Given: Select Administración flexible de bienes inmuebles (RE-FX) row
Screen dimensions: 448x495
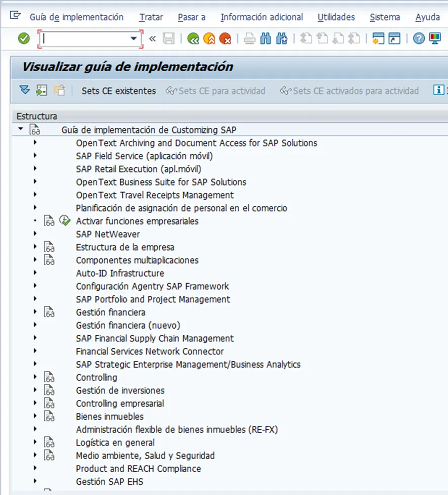Looking at the screenshot, I should (x=177, y=429).
